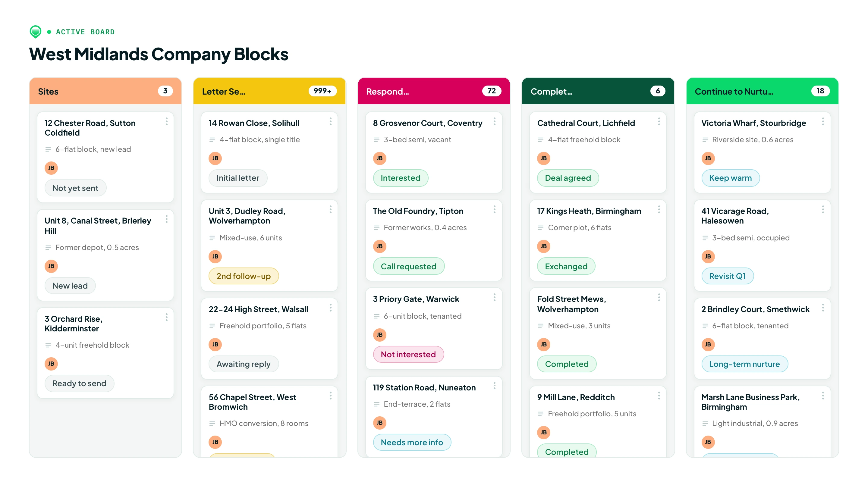Screen dimensions: 868x482
Task: Click the Awaiting reply tag
Action: pyautogui.click(x=244, y=364)
